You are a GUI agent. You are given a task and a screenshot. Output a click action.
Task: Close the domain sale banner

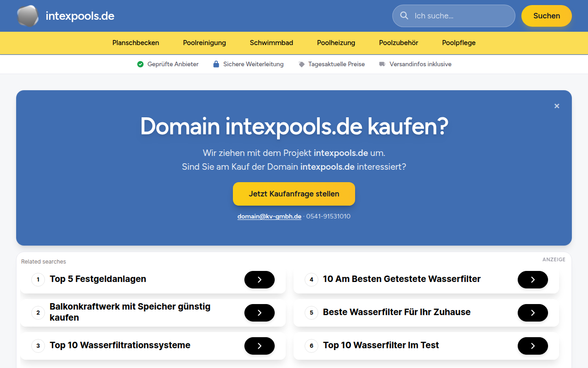pos(557,106)
